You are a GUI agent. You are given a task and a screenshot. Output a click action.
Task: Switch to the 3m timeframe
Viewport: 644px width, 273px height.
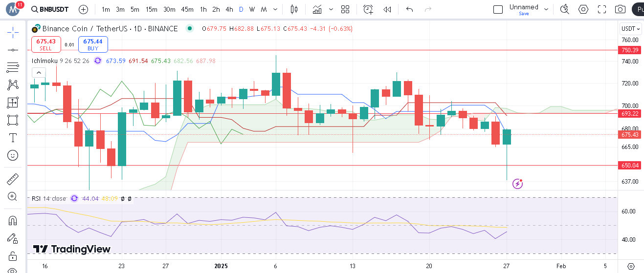tap(120, 9)
